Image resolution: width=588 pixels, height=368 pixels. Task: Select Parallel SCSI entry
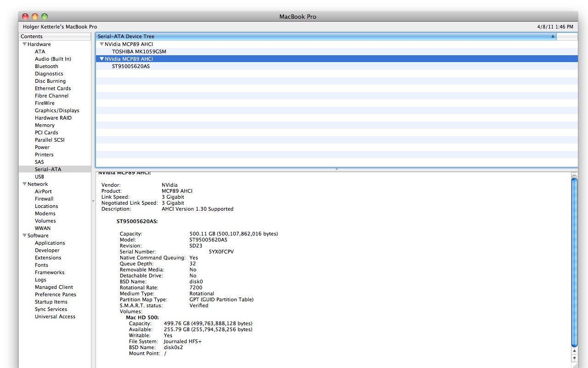[50, 140]
